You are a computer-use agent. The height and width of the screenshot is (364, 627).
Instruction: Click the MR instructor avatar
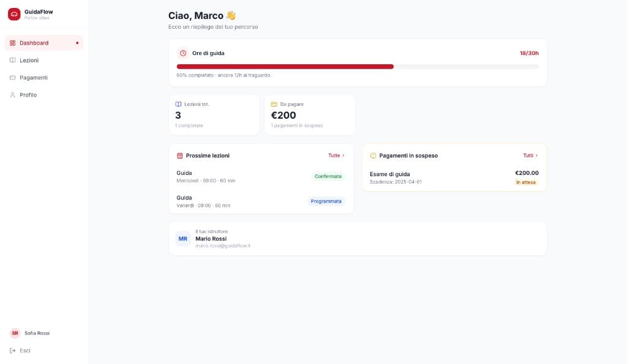point(183,239)
